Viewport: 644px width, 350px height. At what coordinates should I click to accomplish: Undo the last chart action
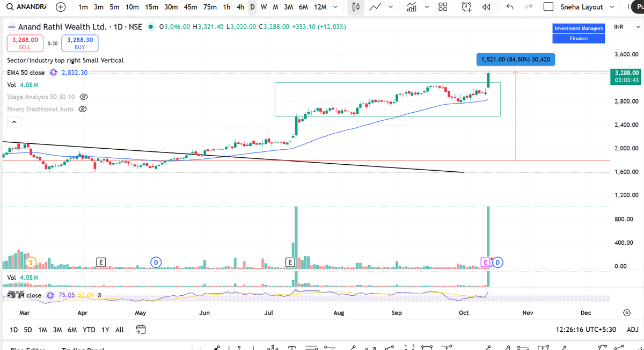click(x=509, y=7)
